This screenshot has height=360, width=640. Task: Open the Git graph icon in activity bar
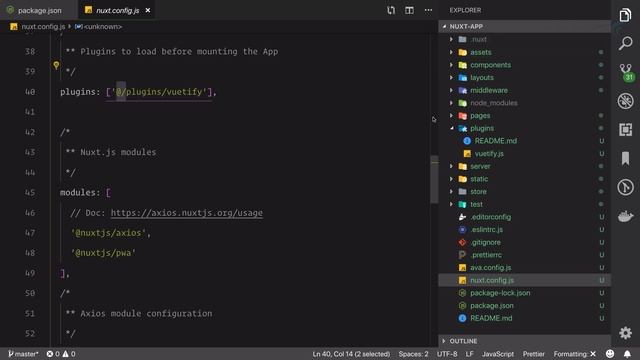click(x=625, y=187)
